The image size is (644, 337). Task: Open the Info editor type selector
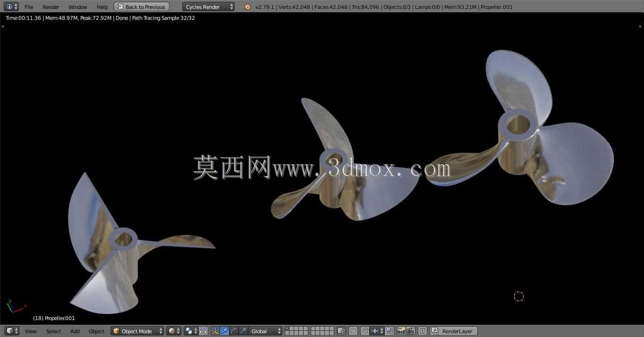(x=11, y=7)
